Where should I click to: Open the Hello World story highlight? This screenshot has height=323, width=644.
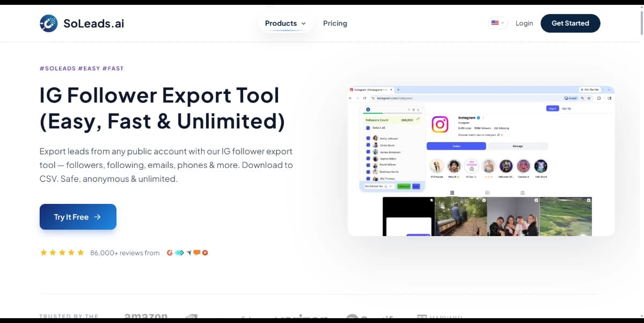(x=540, y=166)
